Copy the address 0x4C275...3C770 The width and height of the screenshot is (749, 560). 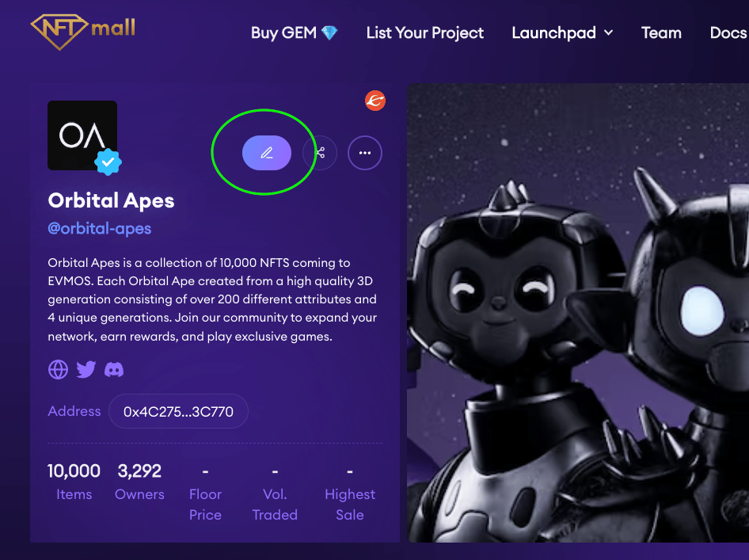178,411
